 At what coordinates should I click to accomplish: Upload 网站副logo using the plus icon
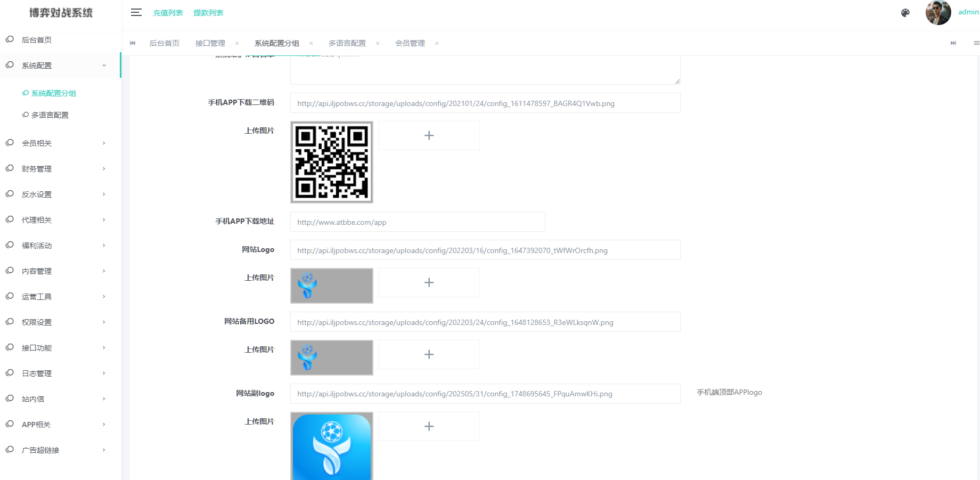(429, 426)
